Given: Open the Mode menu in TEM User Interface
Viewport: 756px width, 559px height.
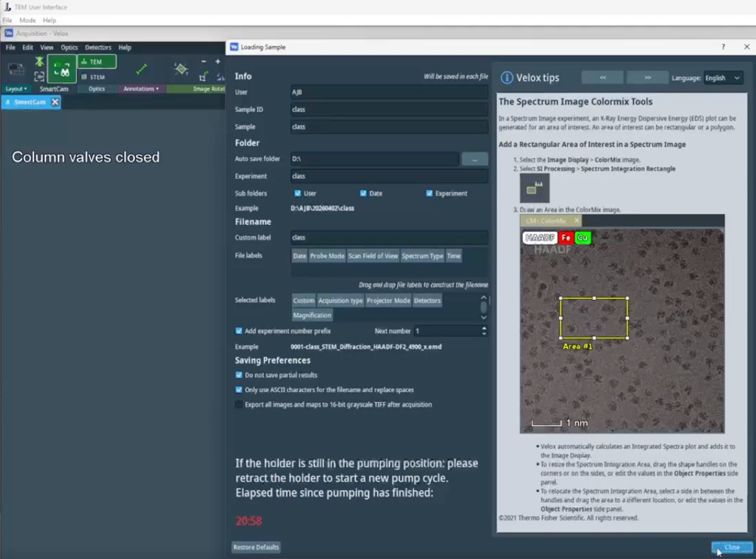Looking at the screenshot, I should 27,20.
